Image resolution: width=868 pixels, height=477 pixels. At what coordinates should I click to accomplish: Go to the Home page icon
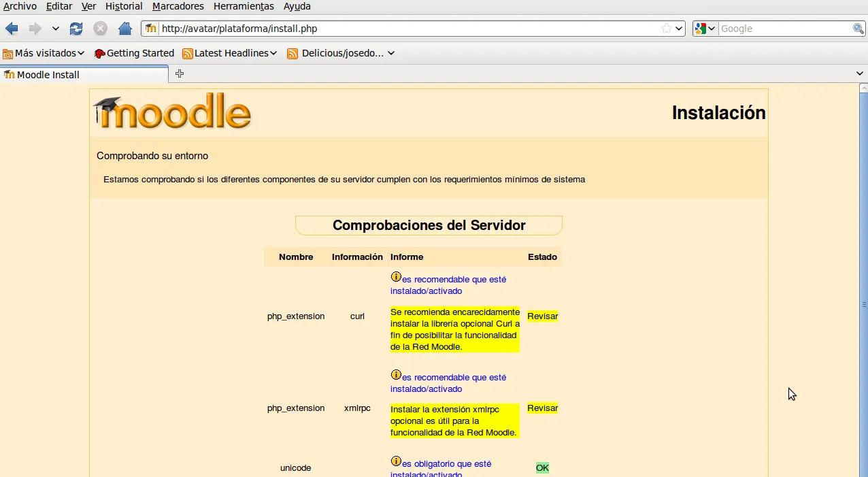pos(124,29)
